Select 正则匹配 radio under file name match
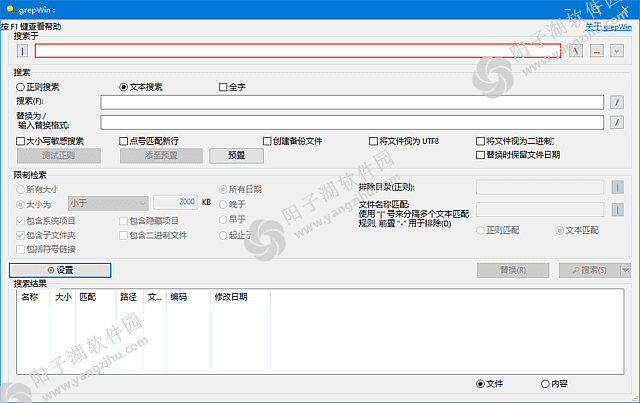The width and height of the screenshot is (640, 403). [x=498, y=230]
